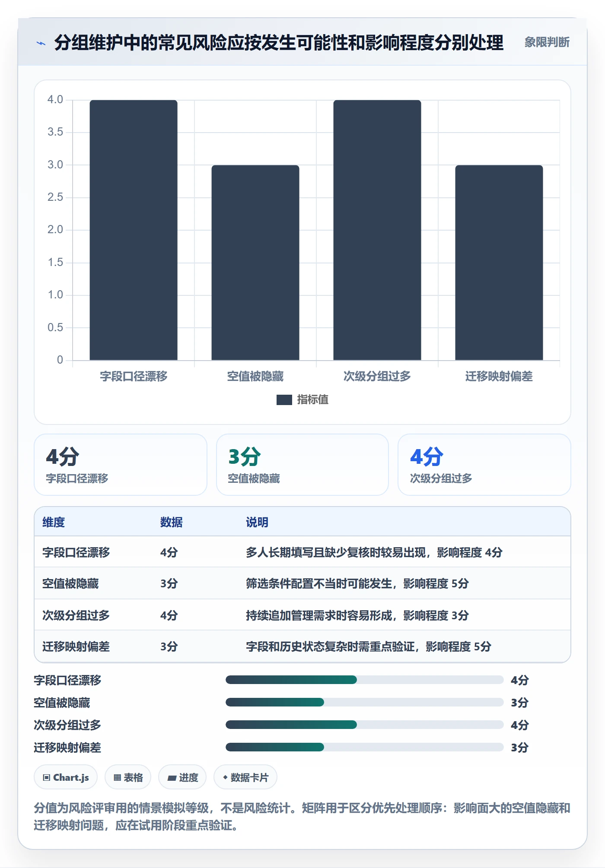This screenshot has height=868, width=605.
Task: Click the 进度 chip
Action: (x=182, y=777)
